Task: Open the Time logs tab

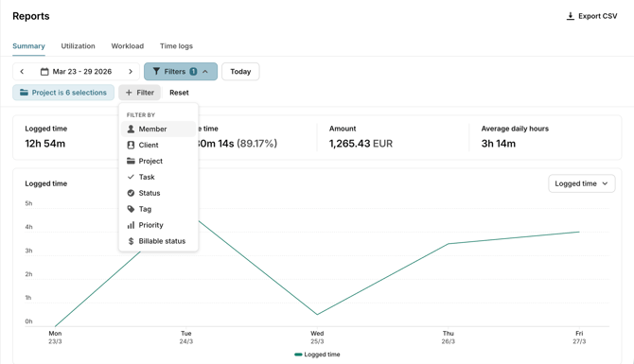Action: 176,46
